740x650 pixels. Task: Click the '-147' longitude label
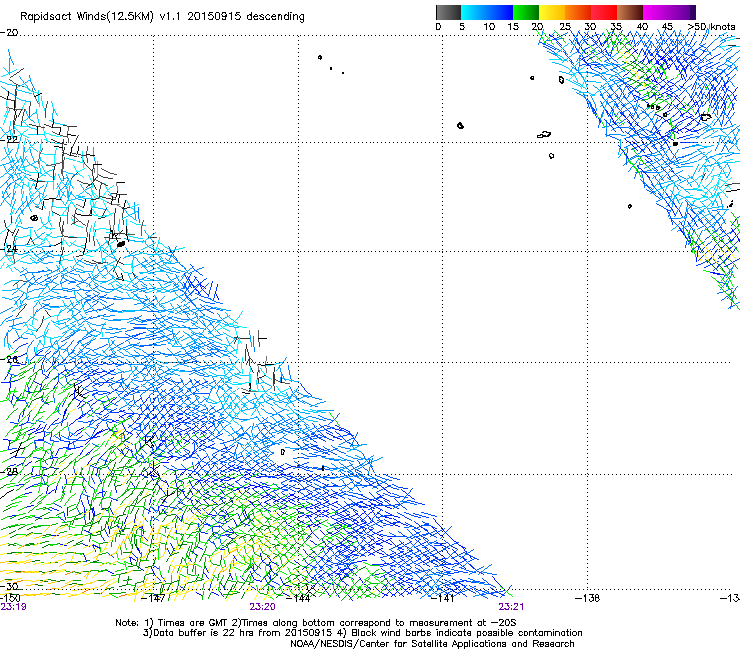[x=154, y=598]
